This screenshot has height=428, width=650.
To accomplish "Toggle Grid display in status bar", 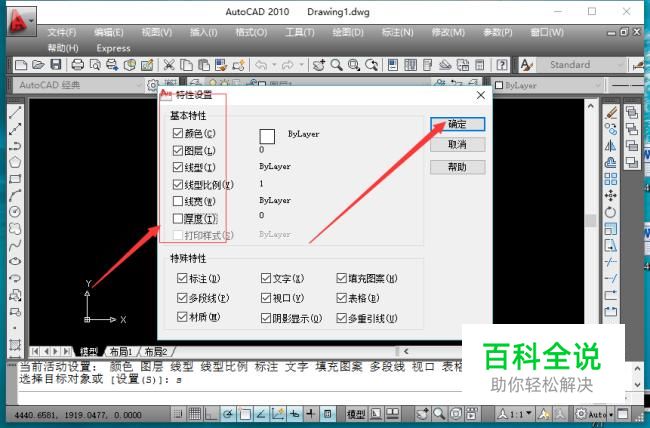I will (x=195, y=413).
